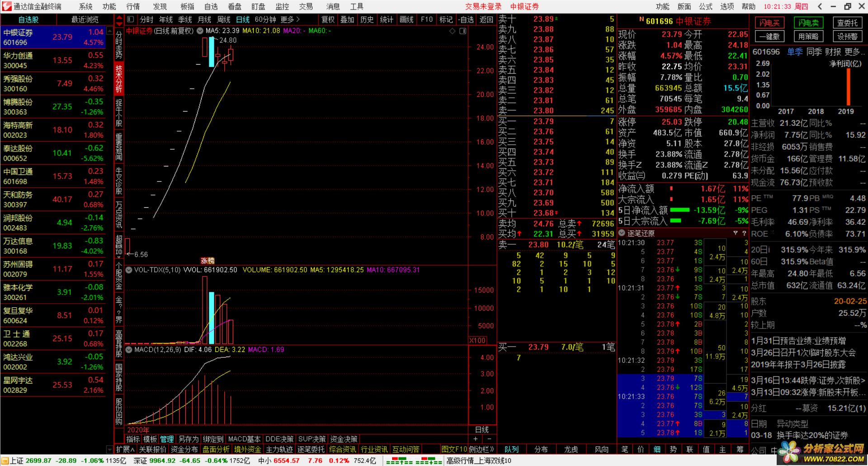Viewport: 868px width, 466px height.
Task: Open the 行情 menu
Action: tap(133, 6)
